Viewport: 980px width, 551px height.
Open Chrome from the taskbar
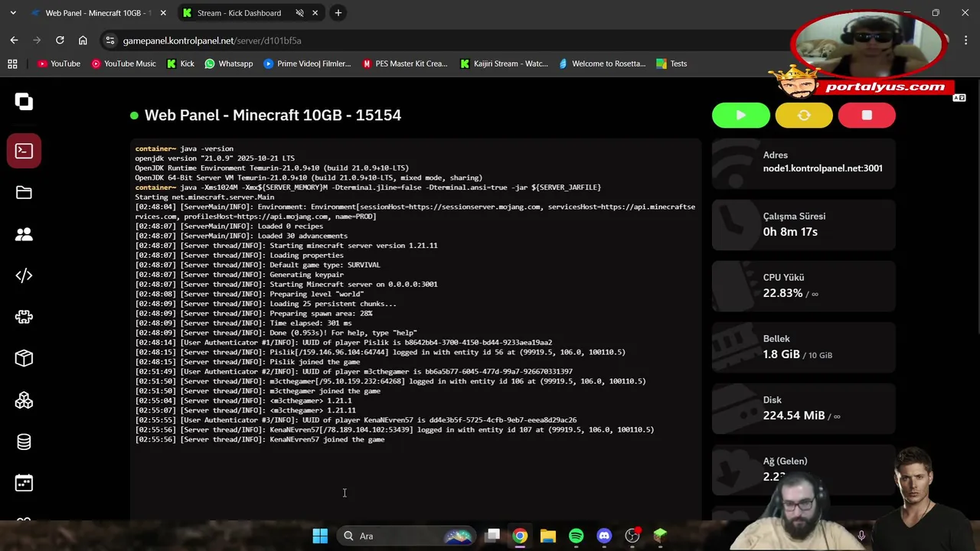coord(520,536)
